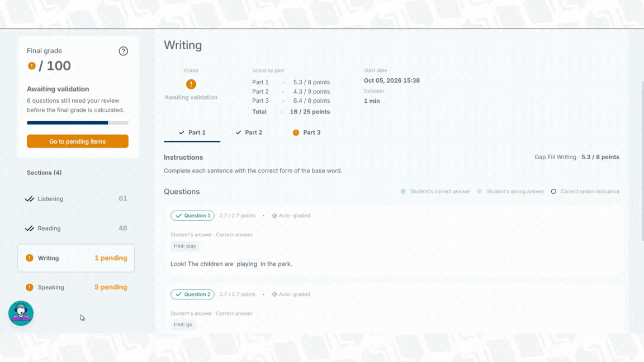
Task: Click the Auto-graded icon for Question 2
Action: tap(274, 294)
